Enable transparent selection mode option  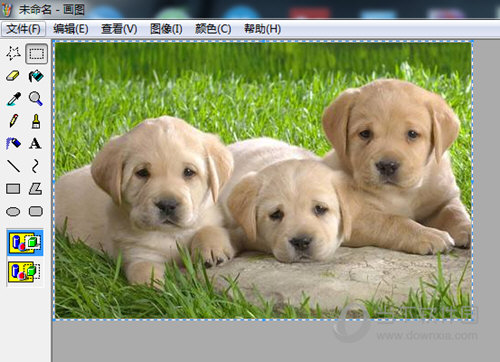coord(25,272)
